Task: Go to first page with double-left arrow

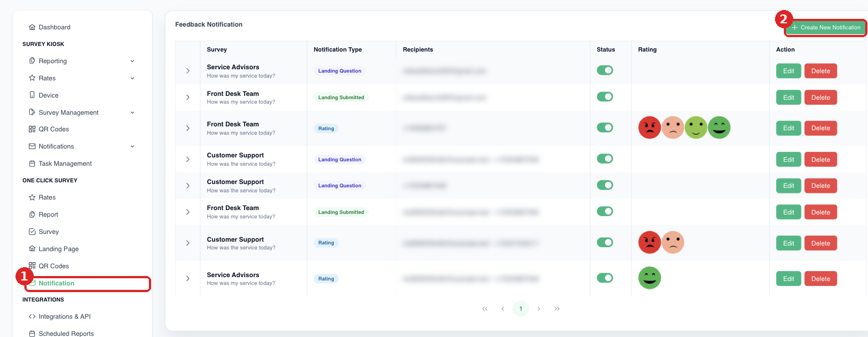Action: coord(485,309)
